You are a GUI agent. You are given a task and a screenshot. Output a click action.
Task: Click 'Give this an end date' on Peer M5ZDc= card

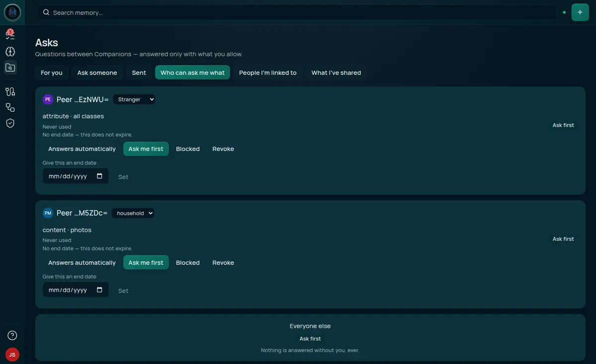click(x=70, y=277)
